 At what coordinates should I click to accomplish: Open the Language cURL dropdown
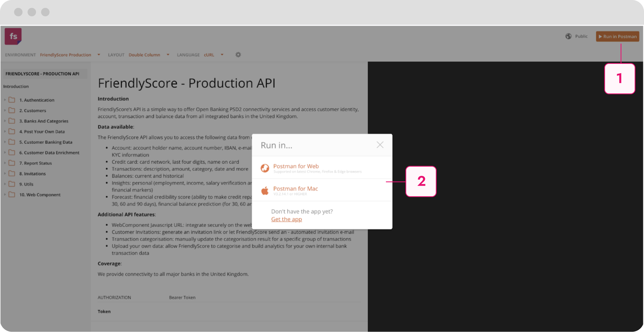click(213, 55)
